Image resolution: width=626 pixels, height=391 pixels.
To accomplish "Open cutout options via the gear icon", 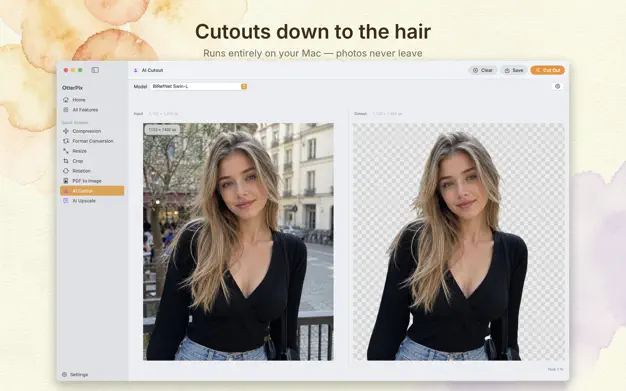I will coord(558,86).
